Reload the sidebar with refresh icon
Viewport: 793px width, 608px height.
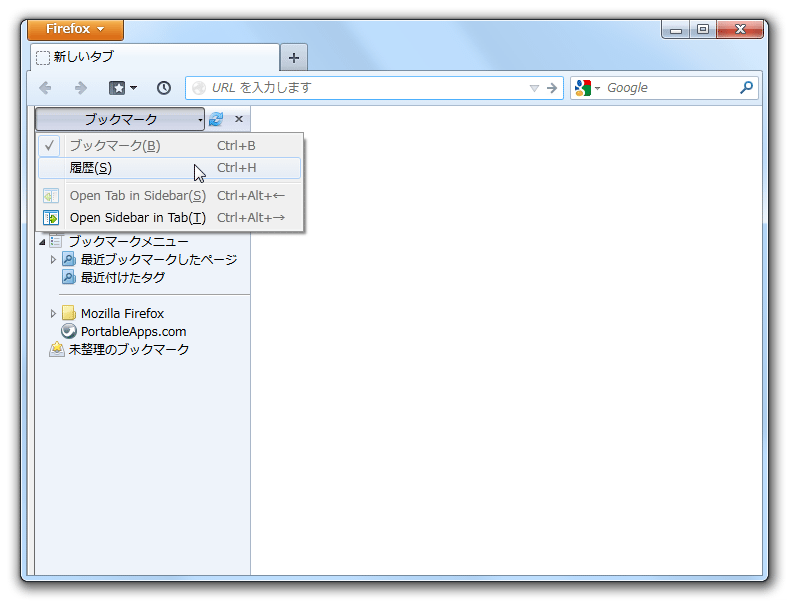pyautogui.click(x=216, y=119)
